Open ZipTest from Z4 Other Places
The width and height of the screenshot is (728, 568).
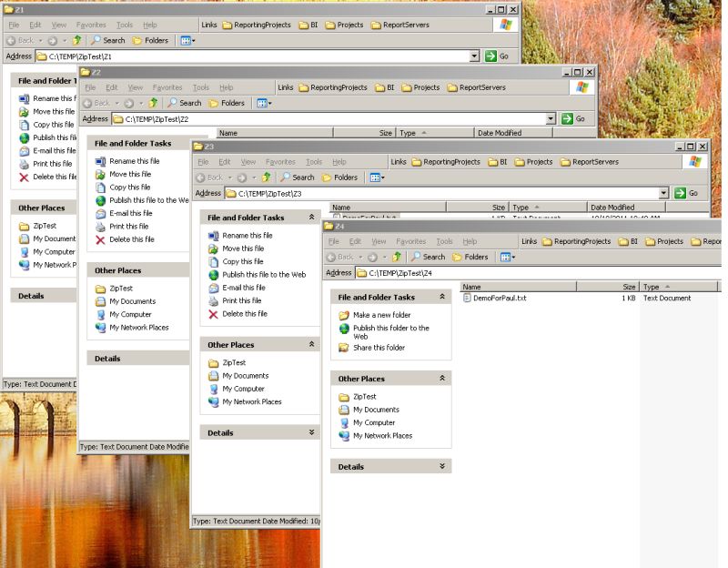(x=366, y=395)
